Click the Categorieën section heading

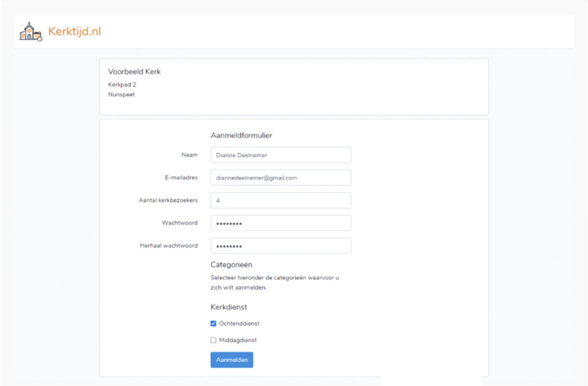pos(231,265)
